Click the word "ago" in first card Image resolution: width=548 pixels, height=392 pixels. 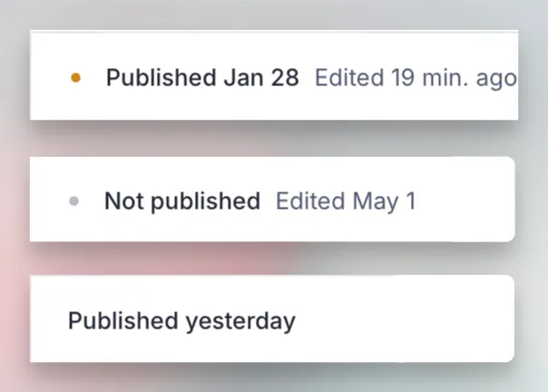coord(496,79)
